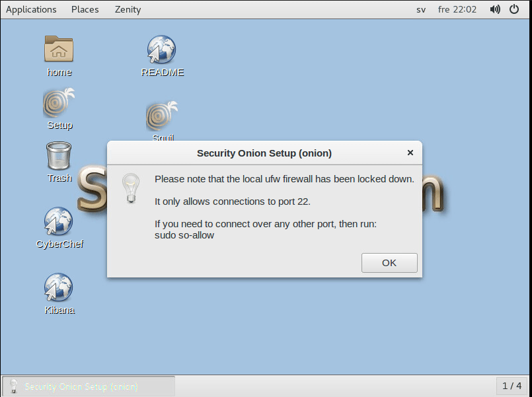Click OK to dismiss the firewall notice
The width and height of the screenshot is (532, 397).
(389, 263)
